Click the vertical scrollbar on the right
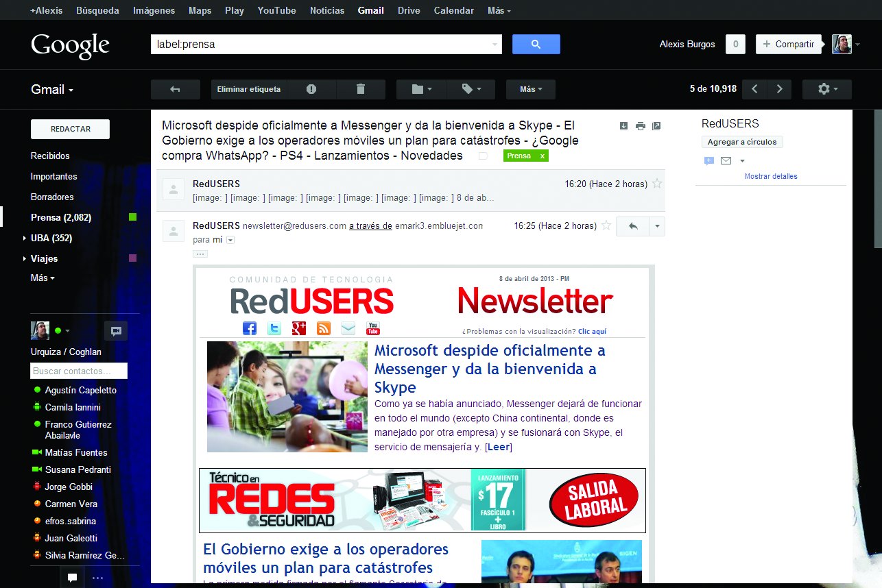 coord(878,178)
